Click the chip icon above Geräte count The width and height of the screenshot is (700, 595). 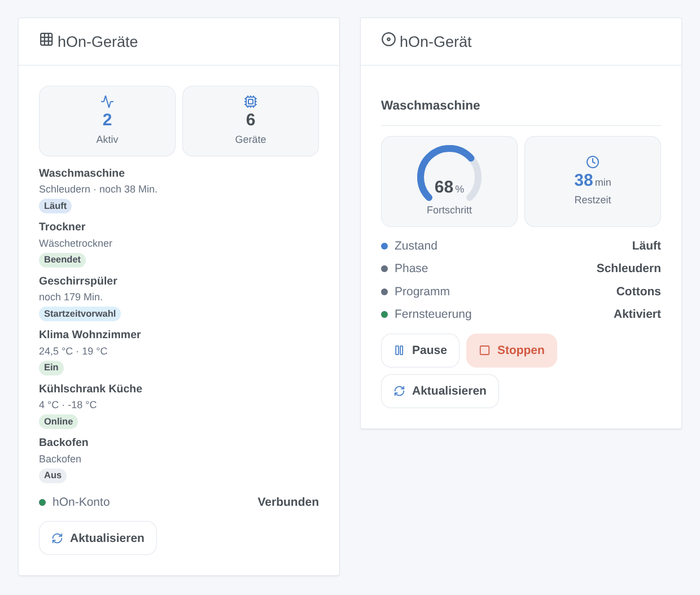(x=251, y=102)
